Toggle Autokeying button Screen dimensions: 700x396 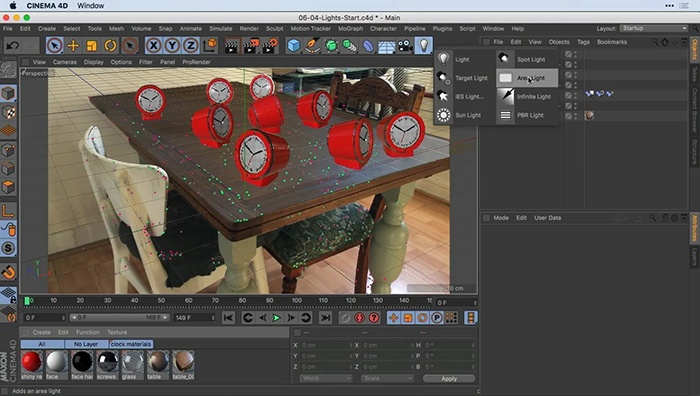(359, 318)
